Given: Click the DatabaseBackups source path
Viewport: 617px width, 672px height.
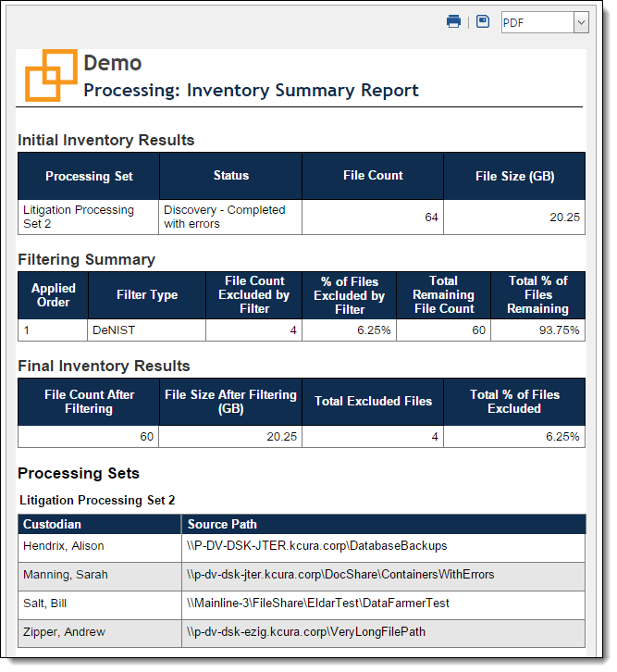Looking at the screenshot, I should [317, 546].
